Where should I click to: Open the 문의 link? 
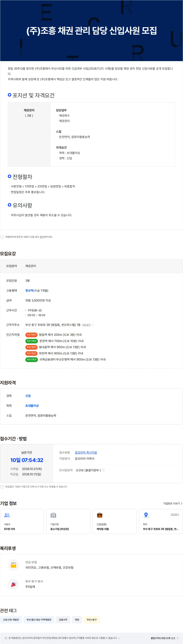(42, 237)
